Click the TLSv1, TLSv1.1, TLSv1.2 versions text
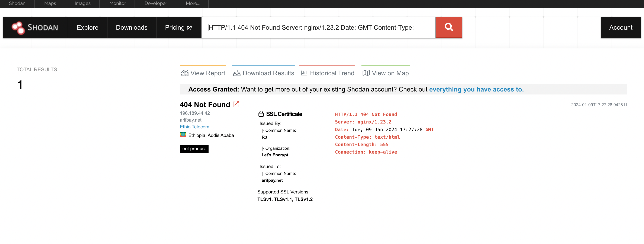Image resolution: width=644 pixels, height=244 pixels. point(285,199)
